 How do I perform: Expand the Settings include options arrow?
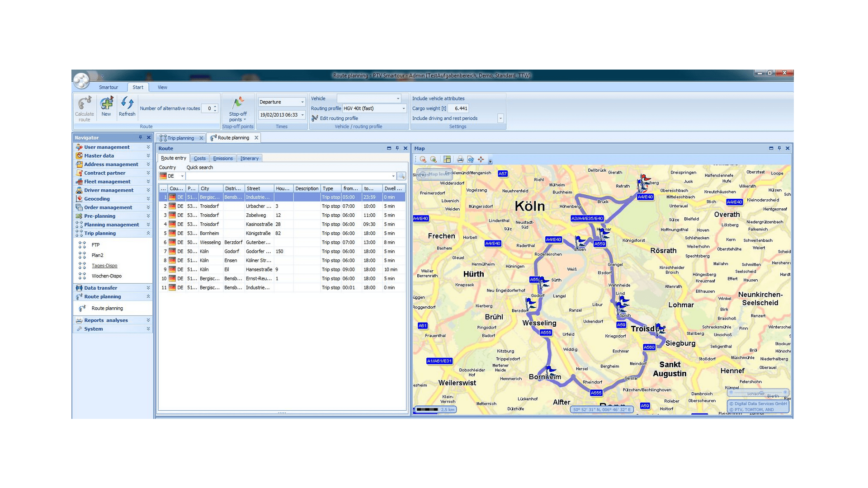[x=500, y=118]
